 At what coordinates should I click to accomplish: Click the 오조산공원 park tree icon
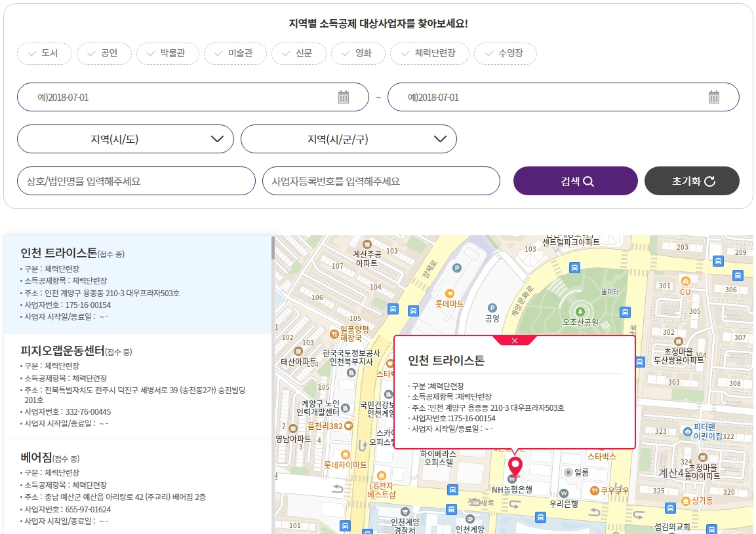(x=580, y=312)
